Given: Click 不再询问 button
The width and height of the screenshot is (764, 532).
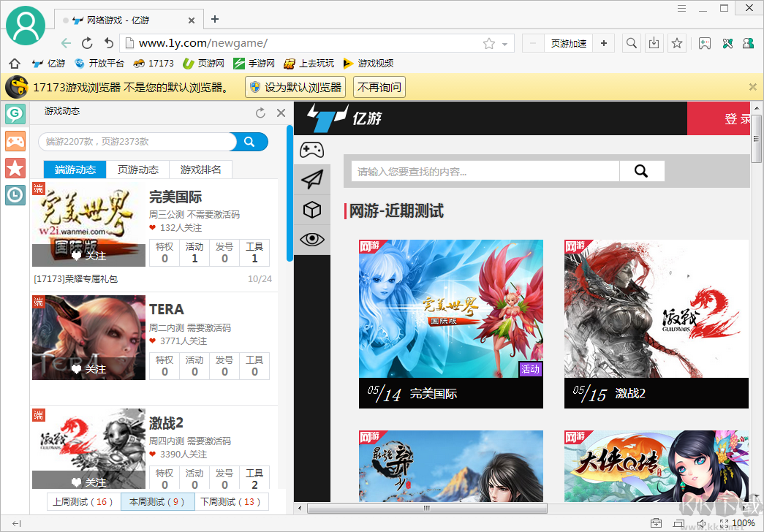Looking at the screenshot, I should (x=379, y=87).
